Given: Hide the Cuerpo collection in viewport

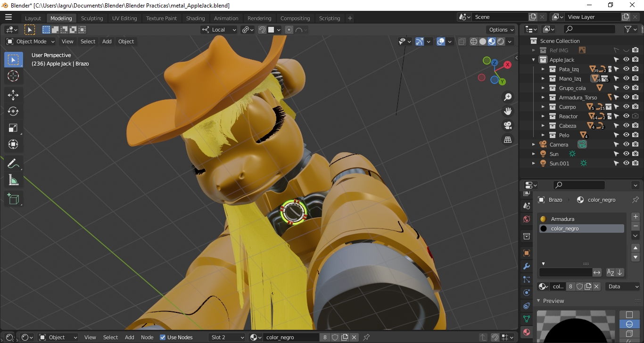Looking at the screenshot, I should click(627, 107).
